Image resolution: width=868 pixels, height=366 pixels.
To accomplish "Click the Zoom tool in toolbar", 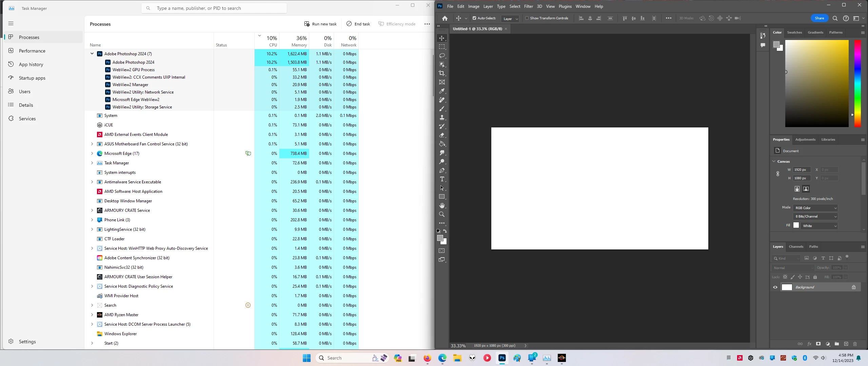I will (442, 215).
